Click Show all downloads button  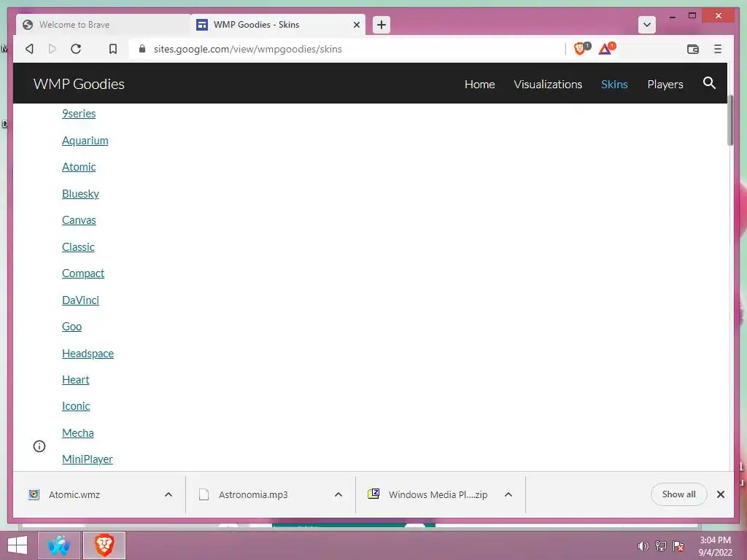pyautogui.click(x=678, y=494)
